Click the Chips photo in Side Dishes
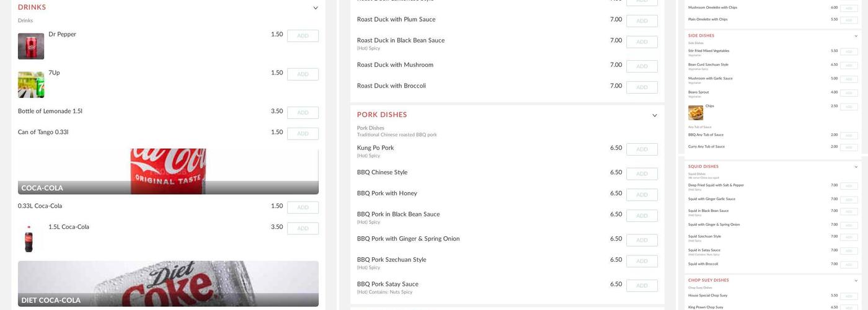This screenshot has width=868, height=310. (x=696, y=113)
